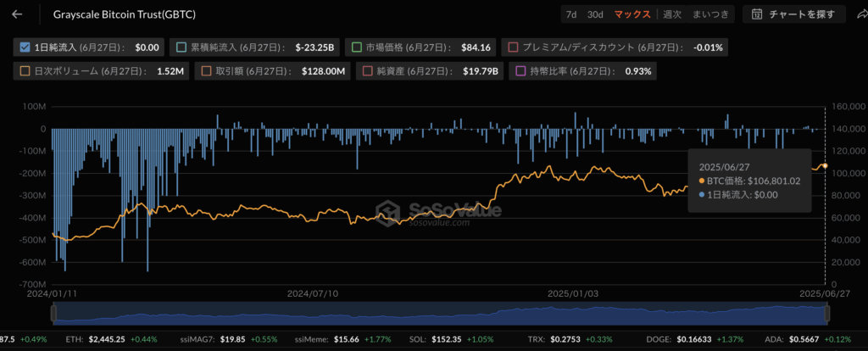
Task: Click the $84.16 market price value
Action: [x=476, y=47]
